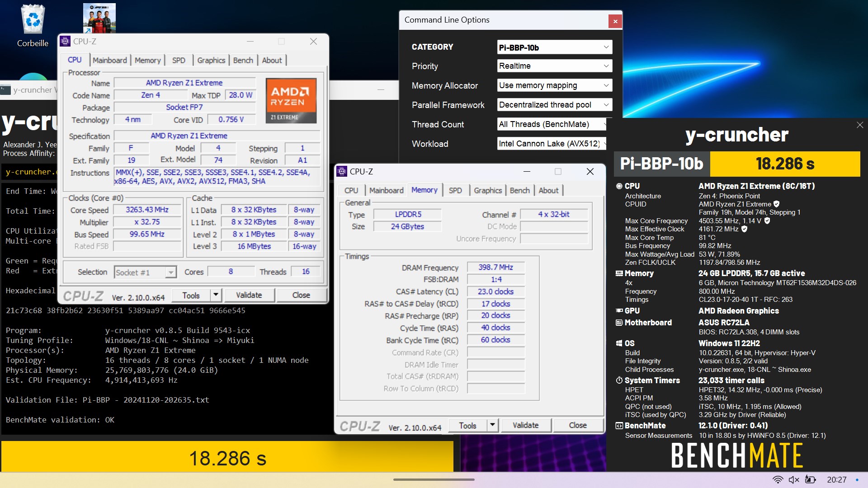Expand the Thread Count dropdown
This screenshot has width=868, height=488.
click(x=552, y=124)
